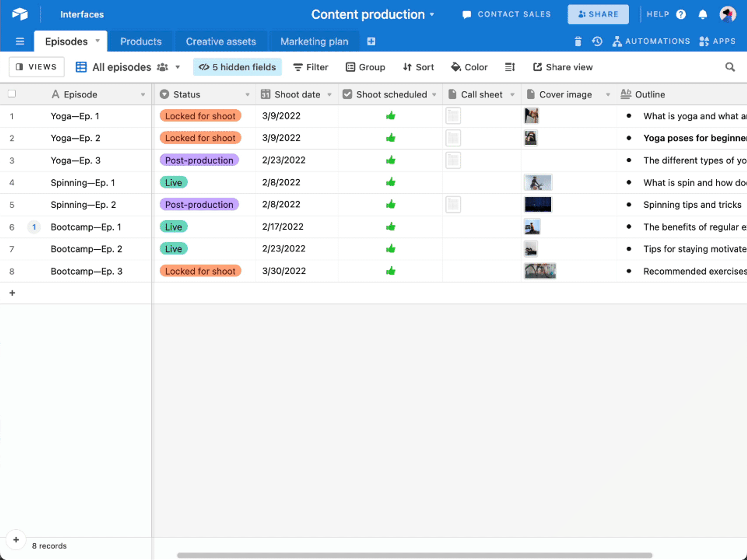Open Apps panel

tap(718, 42)
